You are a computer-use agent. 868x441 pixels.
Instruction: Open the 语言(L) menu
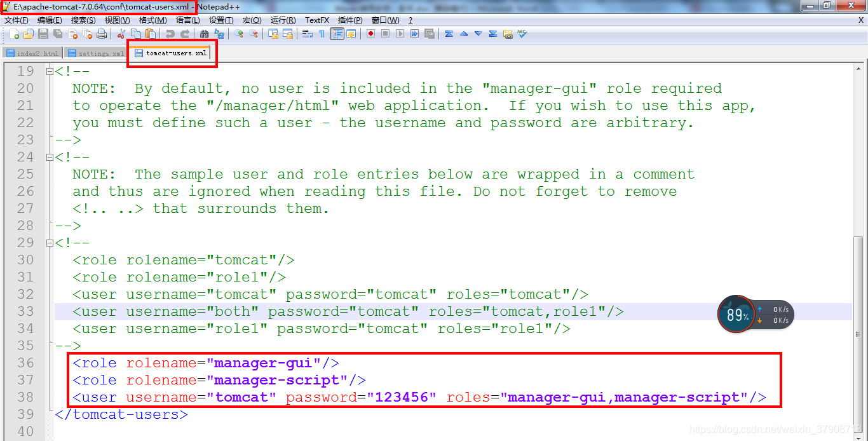pyautogui.click(x=188, y=20)
